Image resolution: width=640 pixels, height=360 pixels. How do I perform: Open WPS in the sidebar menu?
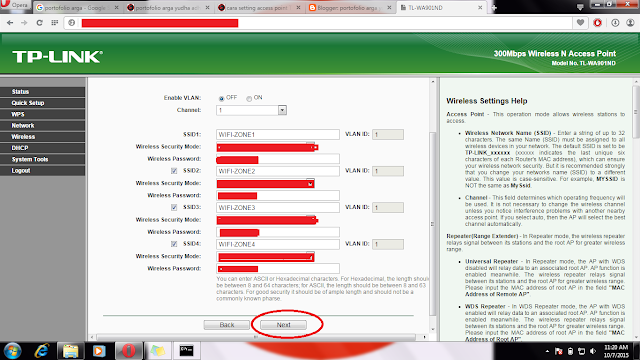(x=42, y=114)
